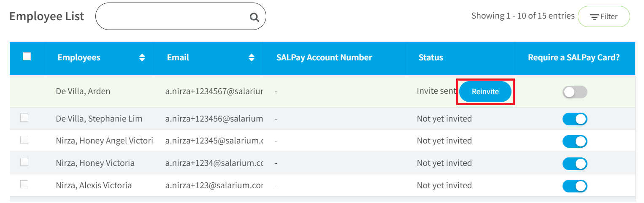
Task: Click email a.nirza+1234@salarium
Action: [x=214, y=163]
